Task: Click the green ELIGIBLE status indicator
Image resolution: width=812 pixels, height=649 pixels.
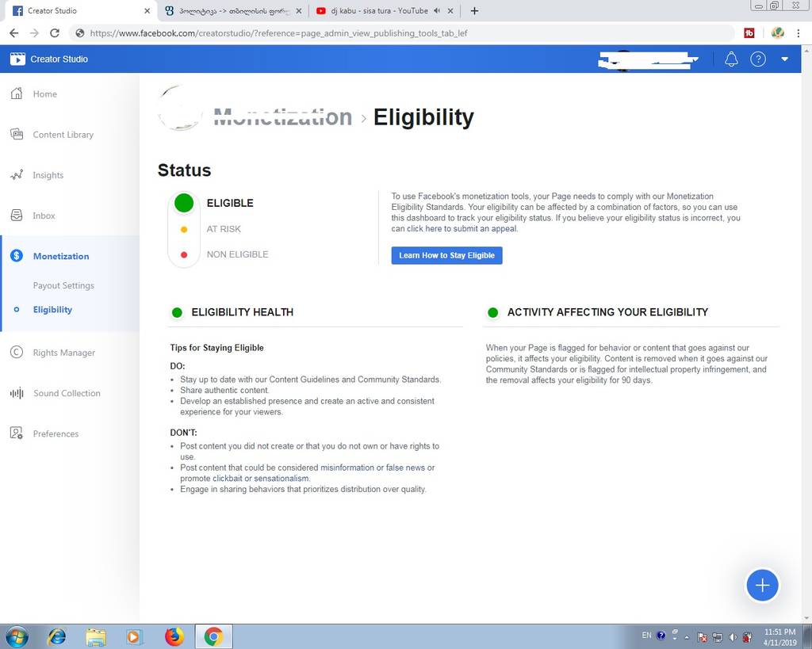Action: click(x=184, y=203)
